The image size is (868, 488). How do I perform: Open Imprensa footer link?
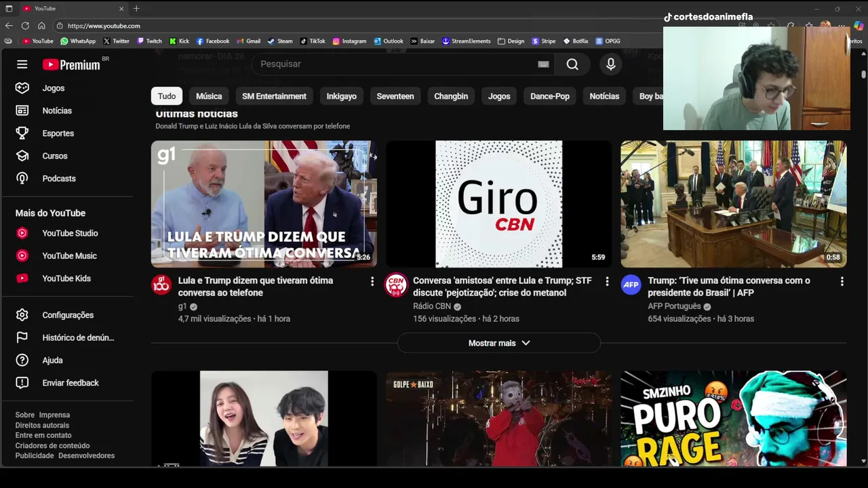pyautogui.click(x=54, y=415)
